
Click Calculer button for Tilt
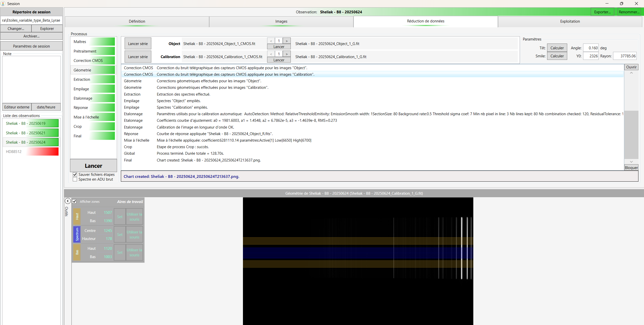tap(557, 48)
